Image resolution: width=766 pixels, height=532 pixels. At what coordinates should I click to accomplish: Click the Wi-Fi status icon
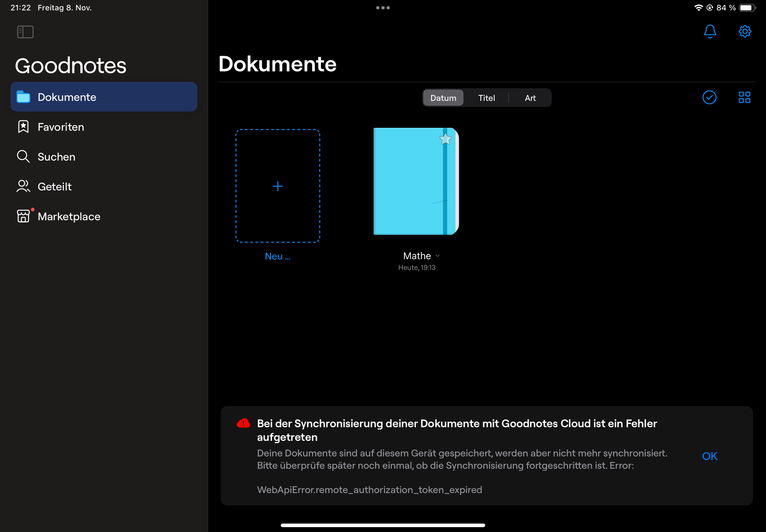tap(698, 8)
